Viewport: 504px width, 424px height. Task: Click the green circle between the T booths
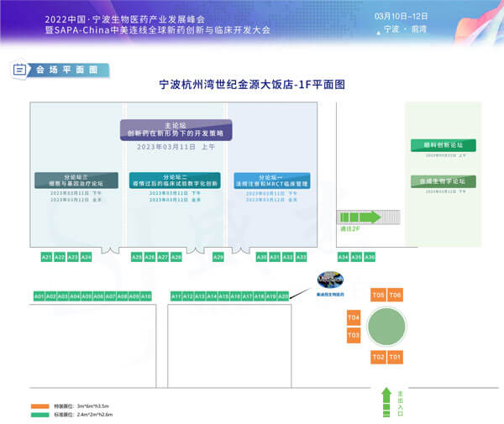[386, 326]
